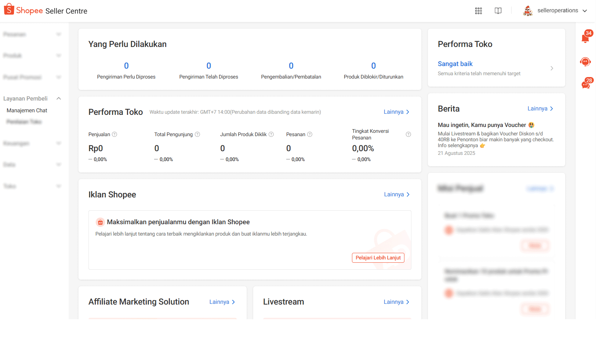Image resolution: width=596 pixels, height=364 pixels.
Task: Open Lainnya link in Berita panel
Action: tap(540, 109)
